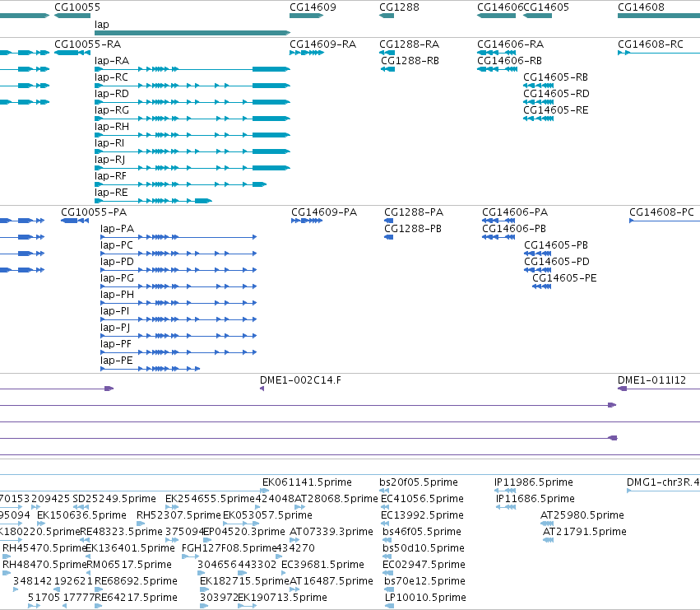This screenshot has height=610, width=700.
Task: Click CG14605-PD protein label
Action: (x=557, y=262)
